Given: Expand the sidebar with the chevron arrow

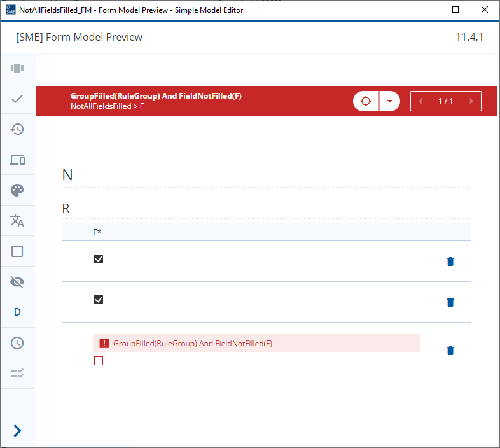Looking at the screenshot, I should click(17, 431).
